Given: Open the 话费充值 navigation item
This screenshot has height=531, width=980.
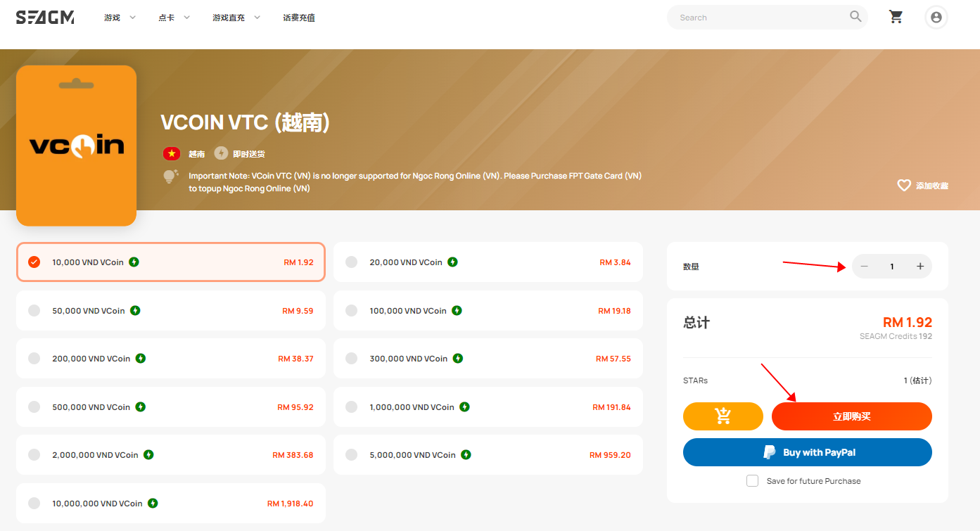Looking at the screenshot, I should pos(299,18).
